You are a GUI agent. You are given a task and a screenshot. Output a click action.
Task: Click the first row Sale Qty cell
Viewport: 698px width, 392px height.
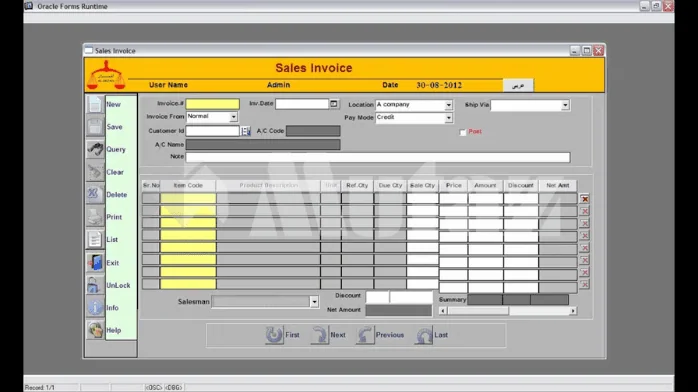(x=422, y=198)
